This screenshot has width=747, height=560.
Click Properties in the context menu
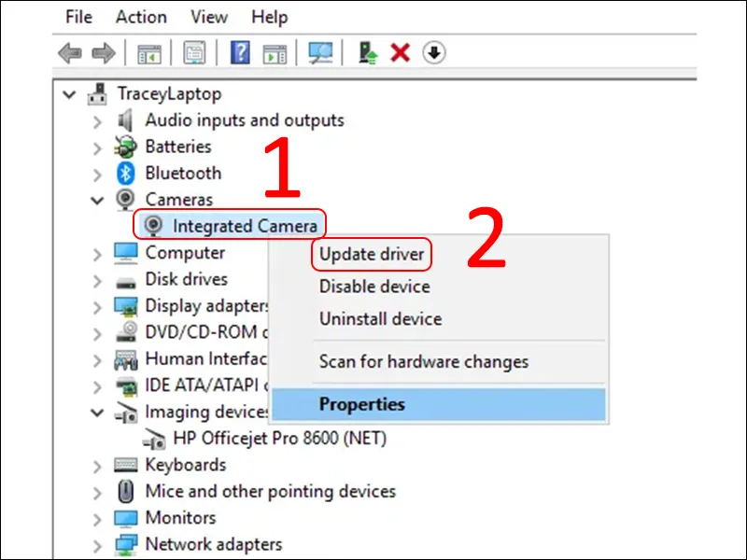(x=362, y=404)
